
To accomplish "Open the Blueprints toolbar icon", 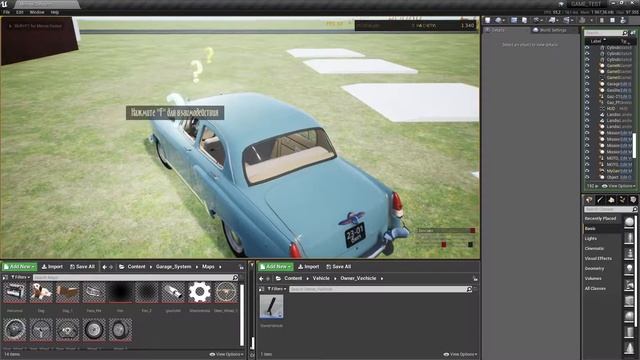I will tap(553, 20).
